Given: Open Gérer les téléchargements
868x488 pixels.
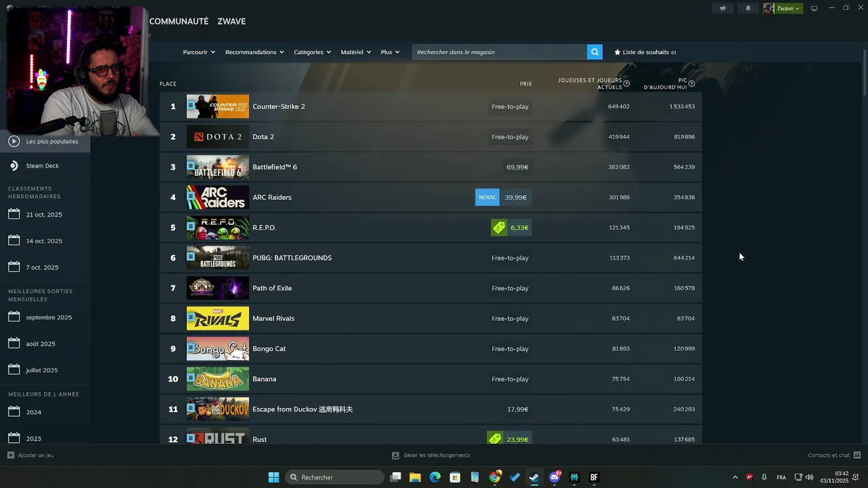Looking at the screenshot, I should pyautogui.click(x=431, y=455).
